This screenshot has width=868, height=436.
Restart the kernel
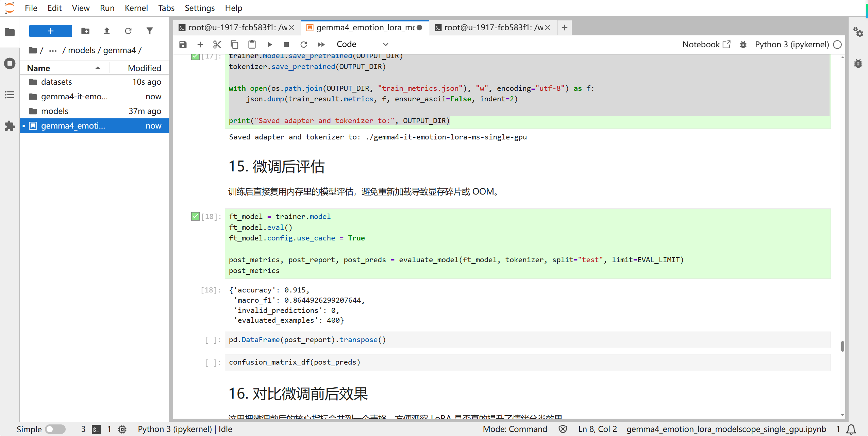[x=304, y=45]
